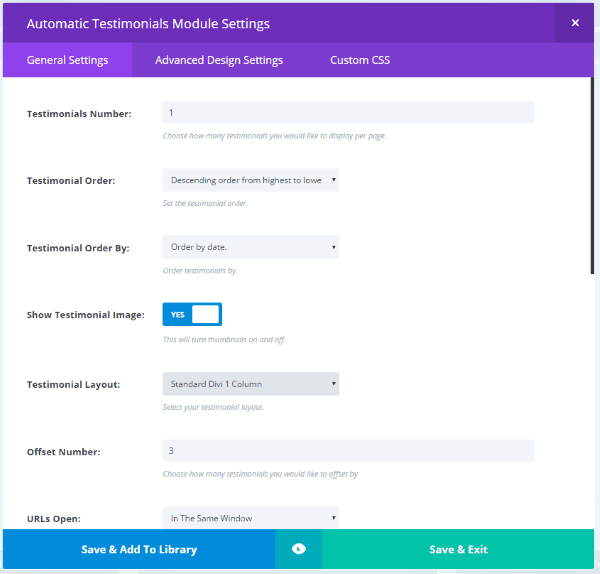Click the Show Testimonial Image label
The image size is (600, 574).
click(86, 315)
